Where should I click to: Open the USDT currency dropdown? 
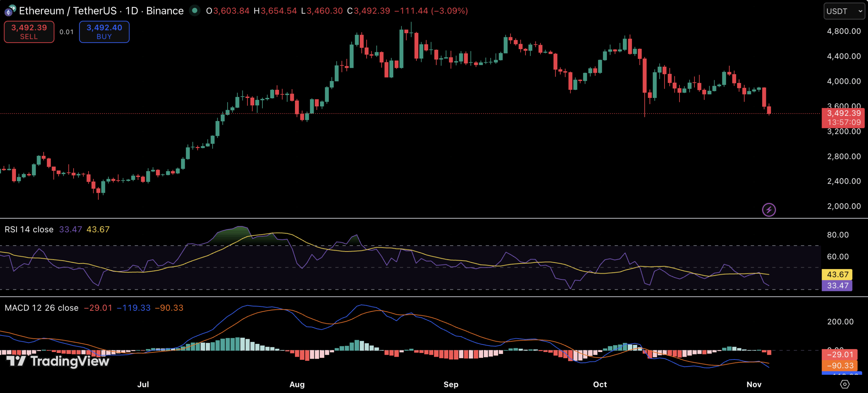(x=844, y=11)
